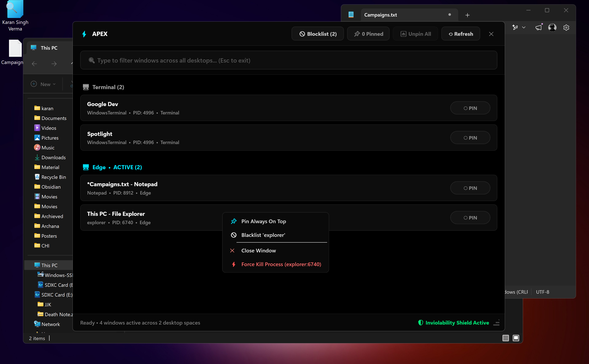Click the Edge ACTIVE desktop group icon
The width and height of the screenshot is (589, 364).
86,167
